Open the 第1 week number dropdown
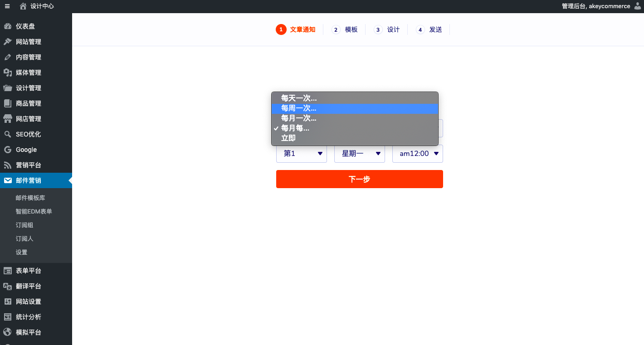This screenshot has height=345, width=644. [x=302, y=154]
